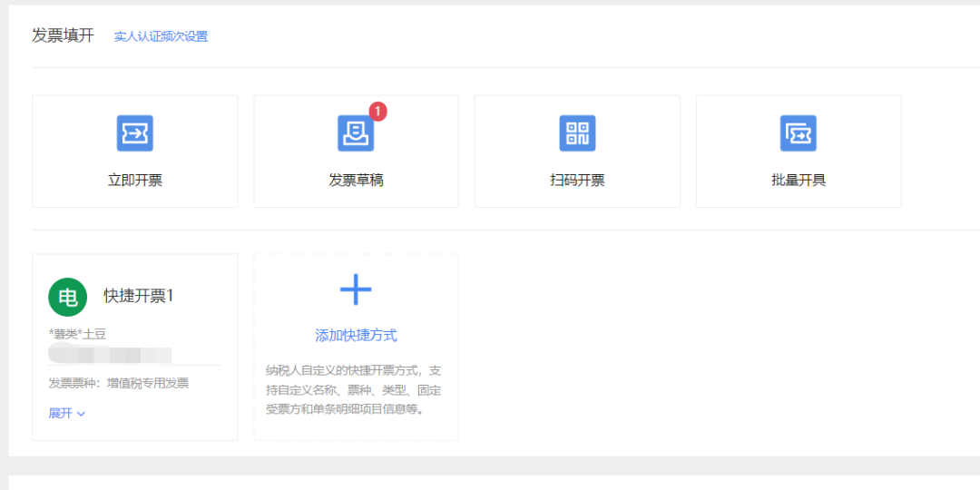Click the red notification badge on 发票草稿
Screen dimensions: 980x490
[377, 112]
